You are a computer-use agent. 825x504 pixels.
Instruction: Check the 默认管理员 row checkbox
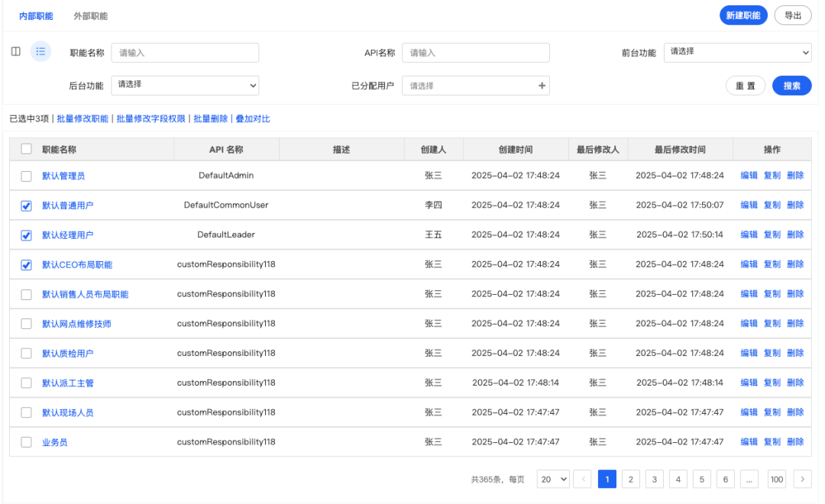click(x=27, y=176)
